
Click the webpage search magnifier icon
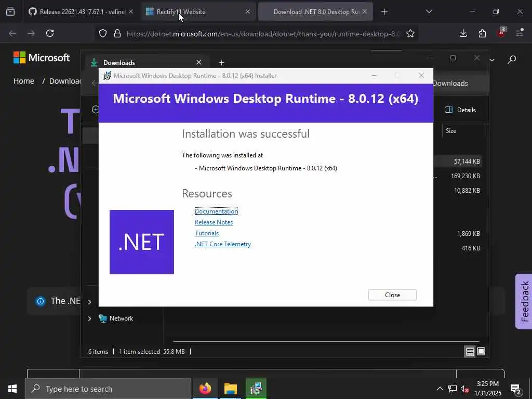[x=512, y=60]
